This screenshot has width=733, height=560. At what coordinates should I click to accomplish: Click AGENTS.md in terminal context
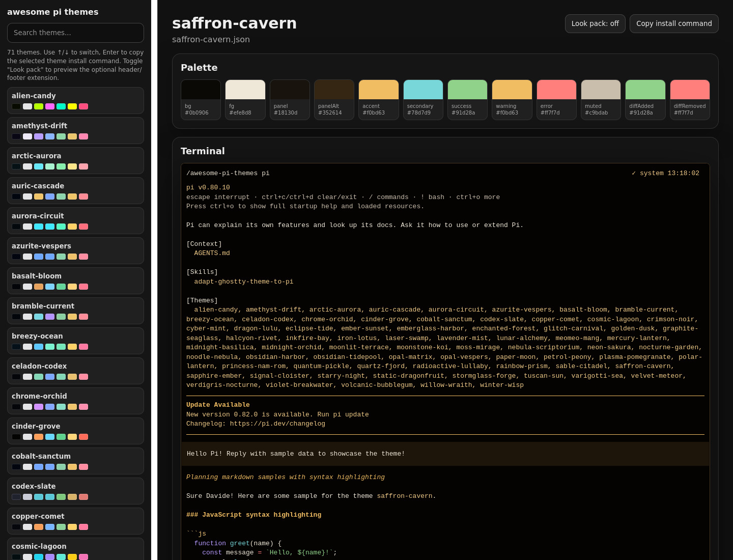click(x=212, y=253)
